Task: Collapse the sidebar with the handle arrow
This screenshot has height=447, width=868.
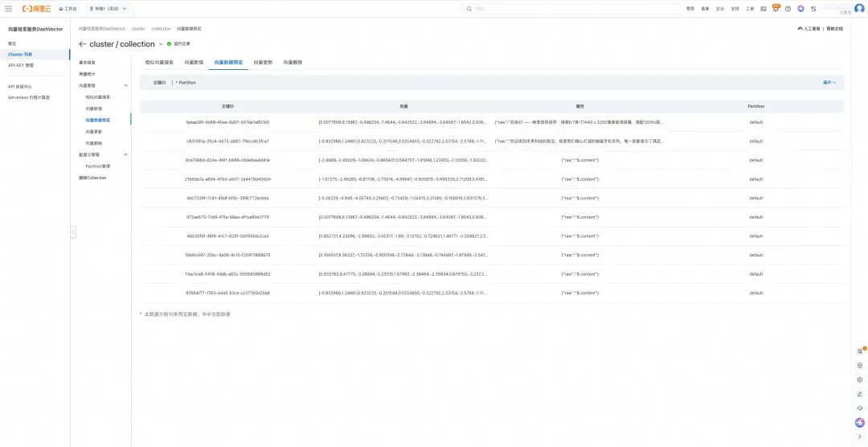Action: click(x=73, y=232)
